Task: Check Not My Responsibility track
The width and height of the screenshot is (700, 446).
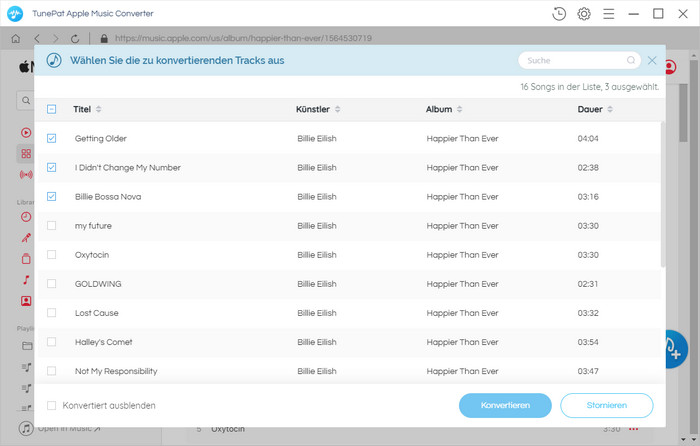Action: click(x=51, y=371)
